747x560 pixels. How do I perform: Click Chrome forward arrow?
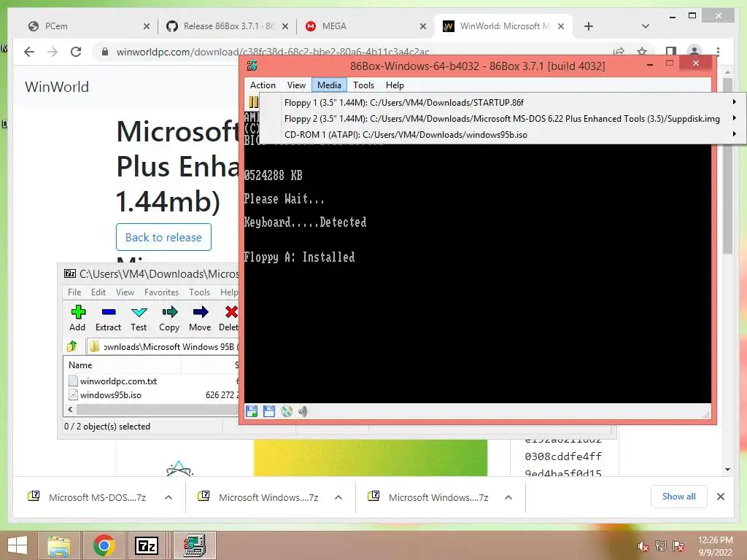click(x=53, y=52)
